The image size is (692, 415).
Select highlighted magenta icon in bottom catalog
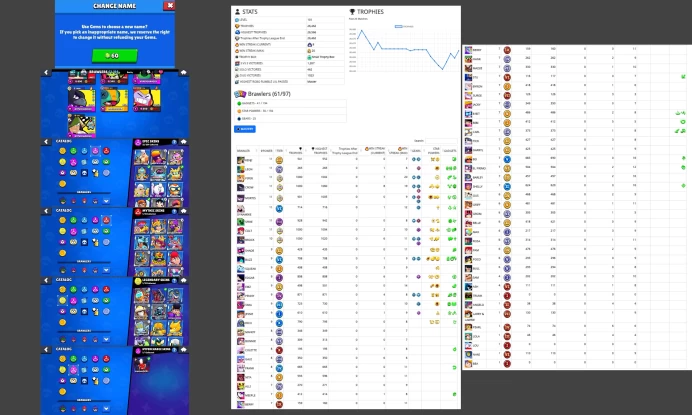click(x=73, y=370)
